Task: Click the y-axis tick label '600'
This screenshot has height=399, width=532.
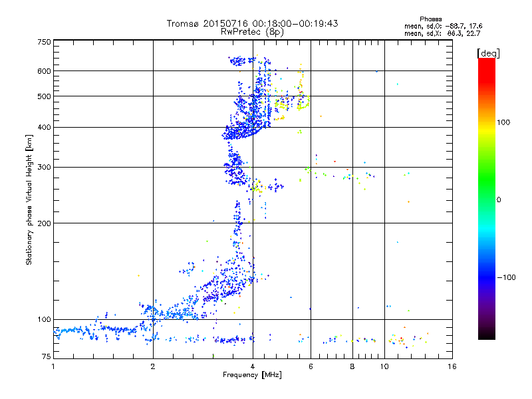Action: pos(44,71)
